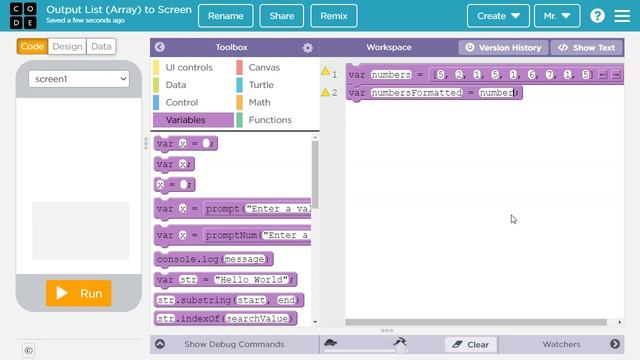Open Version History

(x=503, y=48)
